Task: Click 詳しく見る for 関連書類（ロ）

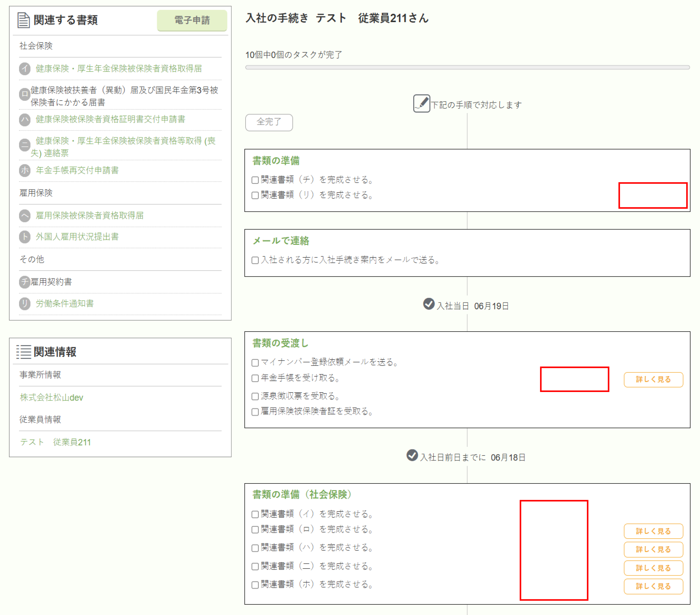Action: tap(653, 531)
